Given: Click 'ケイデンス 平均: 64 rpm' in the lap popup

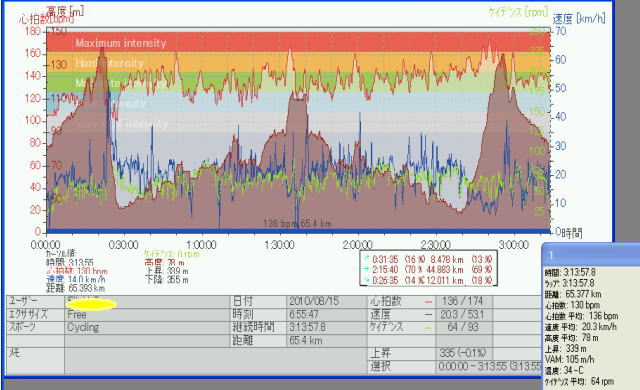Looking at the screenshot, I should tap(580, 381).
